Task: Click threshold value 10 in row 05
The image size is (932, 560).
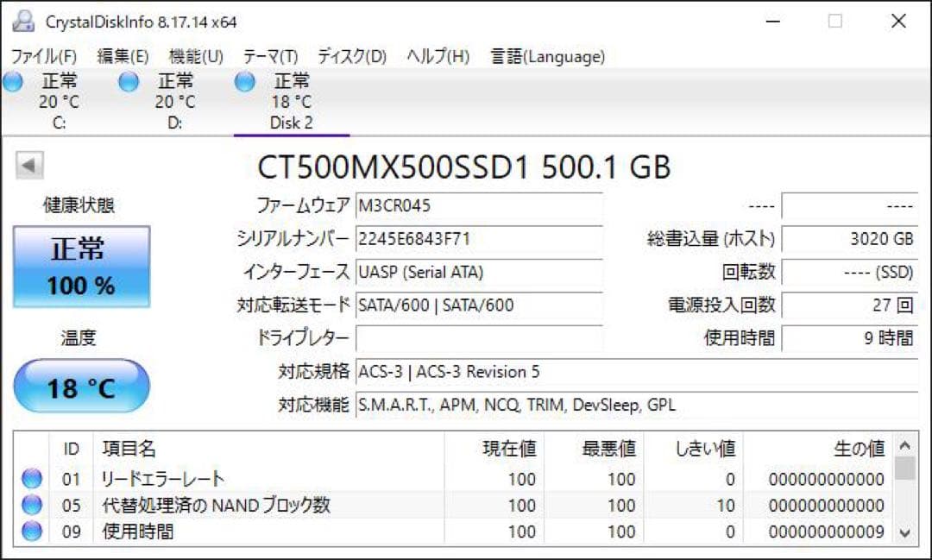Action: [x=725, y=506]
